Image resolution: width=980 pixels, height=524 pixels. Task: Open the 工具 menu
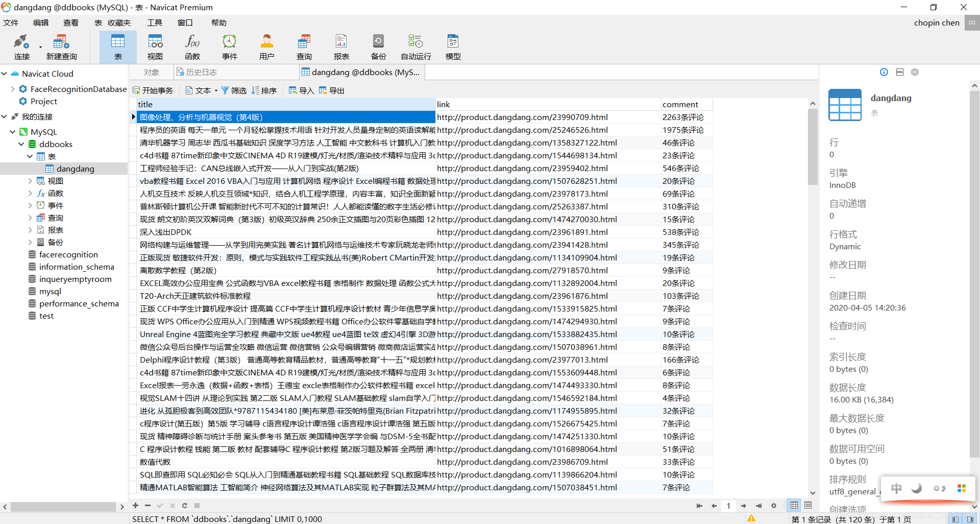(x=155, y=22)
